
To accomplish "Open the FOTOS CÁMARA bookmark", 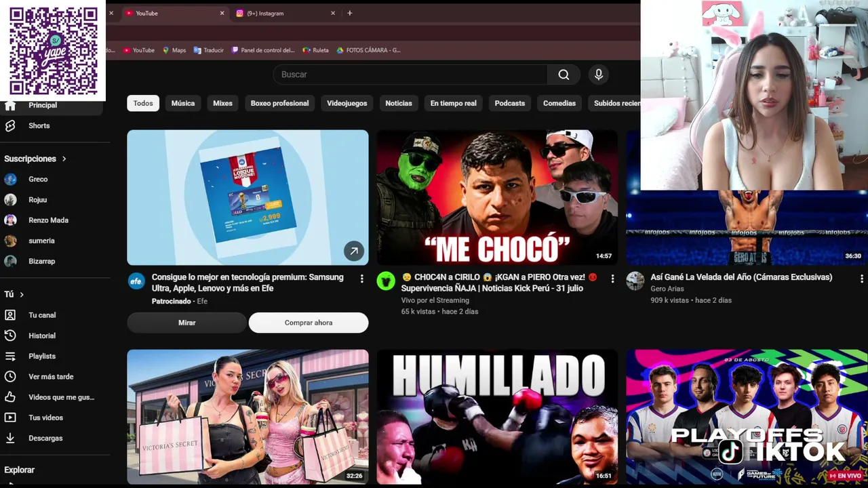I will click(x=369, y=50).
